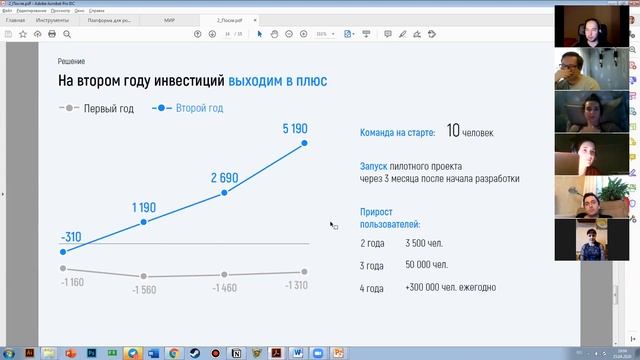
Task: Switch to the Главная tab
Action: 16,20
